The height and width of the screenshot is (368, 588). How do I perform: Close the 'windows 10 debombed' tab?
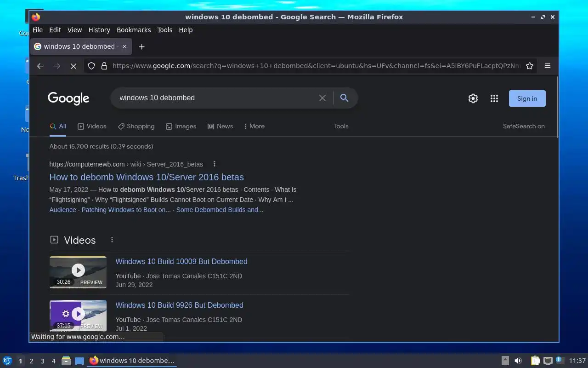pyautogui.click(x=124, y=46)
